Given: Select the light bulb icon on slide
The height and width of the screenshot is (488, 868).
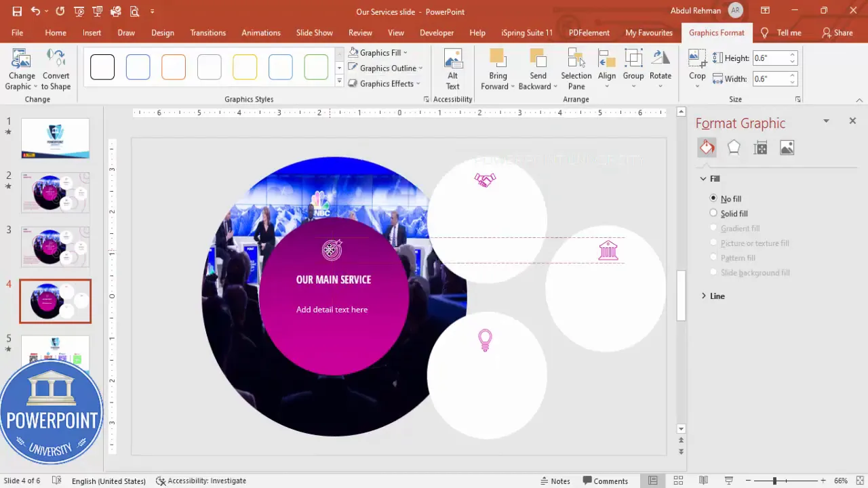Looking at the screenshot, I should click(x=485, y=340).
